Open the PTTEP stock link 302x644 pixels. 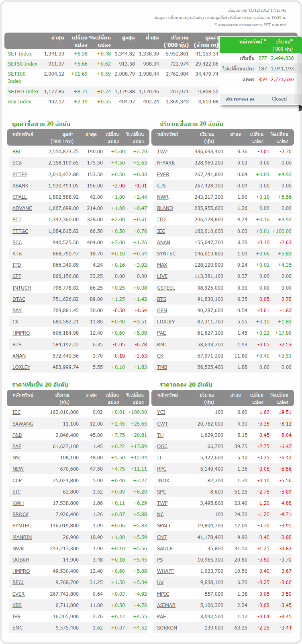[x=20, y=174]
